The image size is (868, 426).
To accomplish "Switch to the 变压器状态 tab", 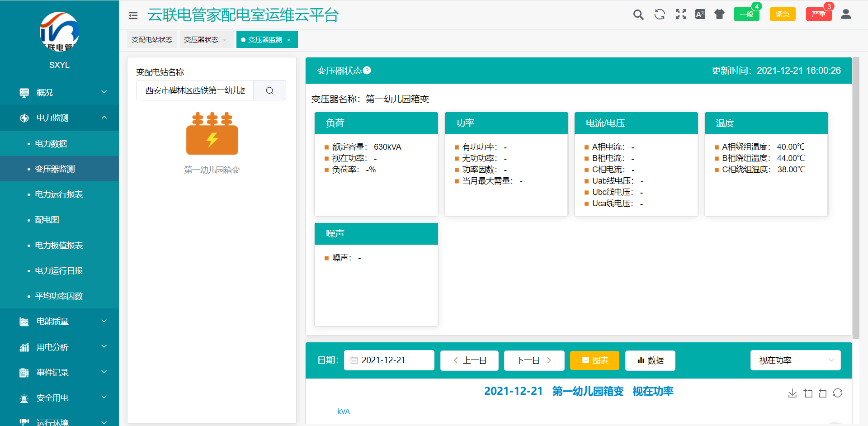I will coord(202,39).
